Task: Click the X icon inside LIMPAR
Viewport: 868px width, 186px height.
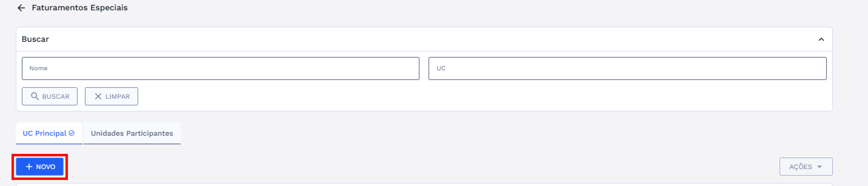Action: pyautogui.click(x=98, y=96)
